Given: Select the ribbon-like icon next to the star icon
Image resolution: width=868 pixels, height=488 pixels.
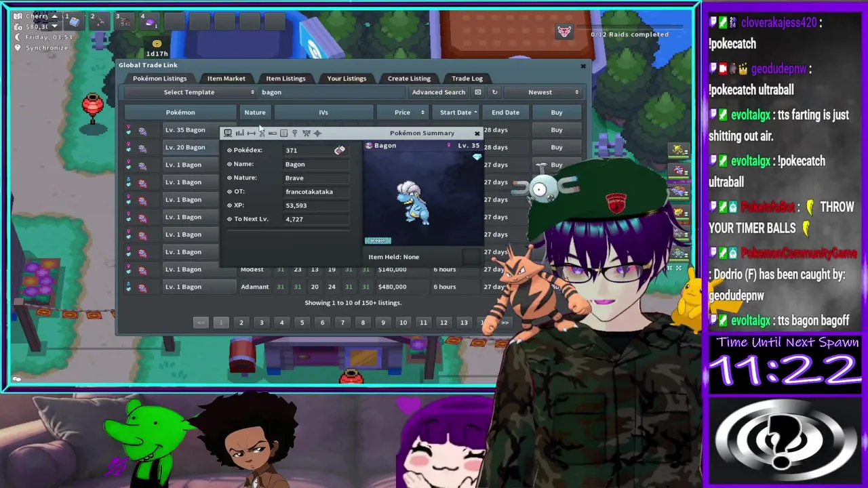Looking at the screenshot, I should click(306, 133).
